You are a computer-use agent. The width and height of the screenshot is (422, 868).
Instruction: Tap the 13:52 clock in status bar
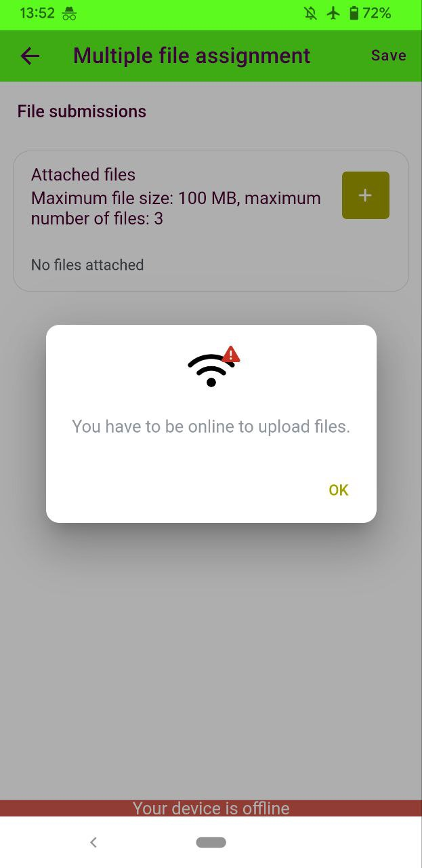click(37, 13)
